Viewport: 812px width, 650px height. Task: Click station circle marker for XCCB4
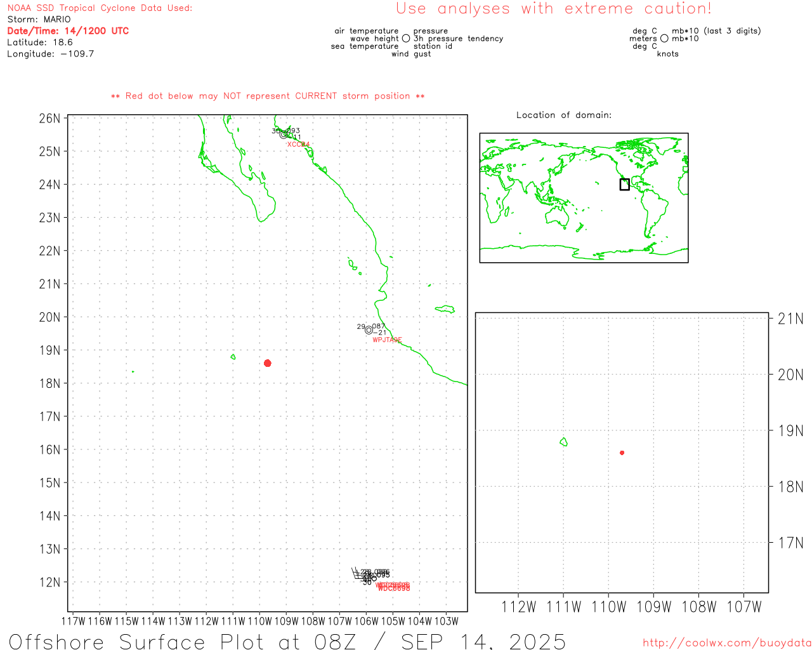[x=284, y=135]
